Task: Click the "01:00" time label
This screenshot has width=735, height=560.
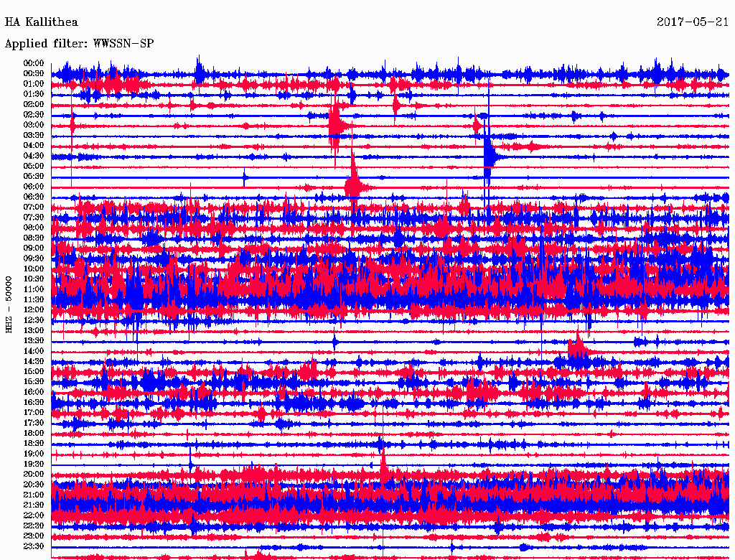Action: (x=34, y=83)
